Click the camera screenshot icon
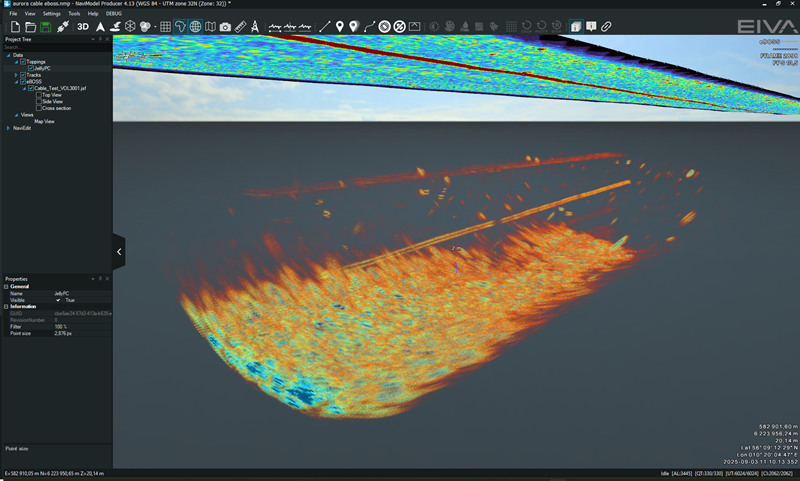This screenshot has height=481, width=800. 225,26
